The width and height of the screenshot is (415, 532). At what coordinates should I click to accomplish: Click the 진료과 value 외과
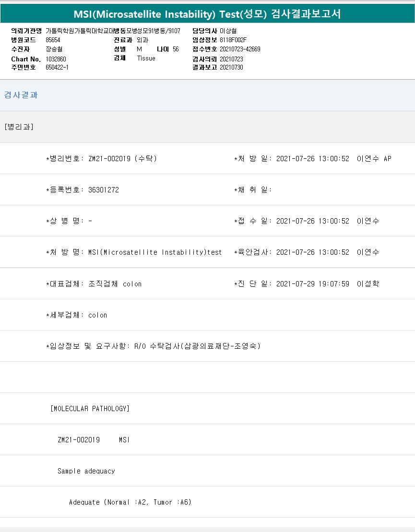[x=142, y=40]
